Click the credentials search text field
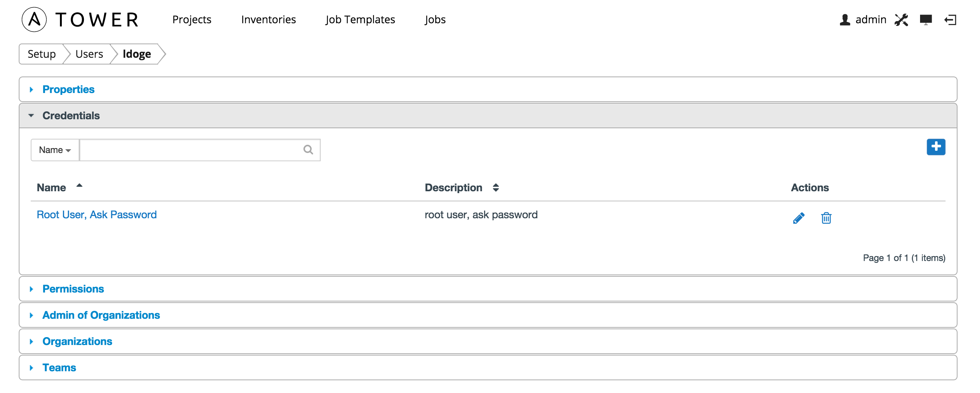Image resolution: width=980 pixels, height=393 pixels. coord(190,150)
